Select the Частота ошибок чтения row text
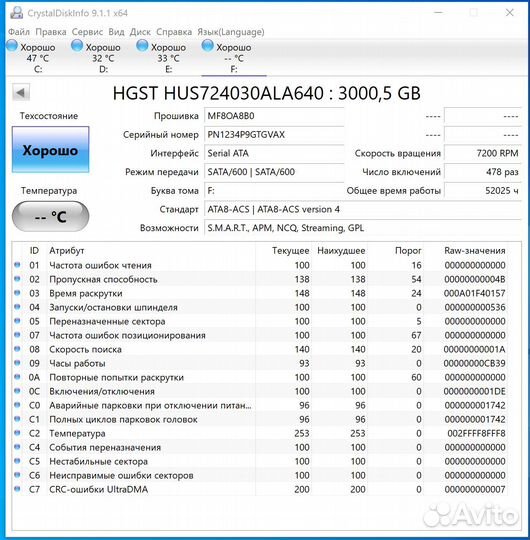This screenshot has width=530, height=540. coord(100,265)
